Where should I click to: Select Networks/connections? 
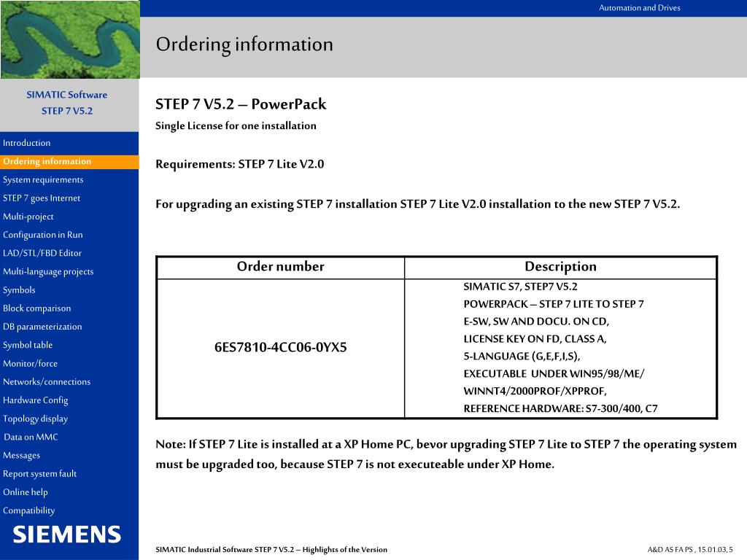click(47, 382)
